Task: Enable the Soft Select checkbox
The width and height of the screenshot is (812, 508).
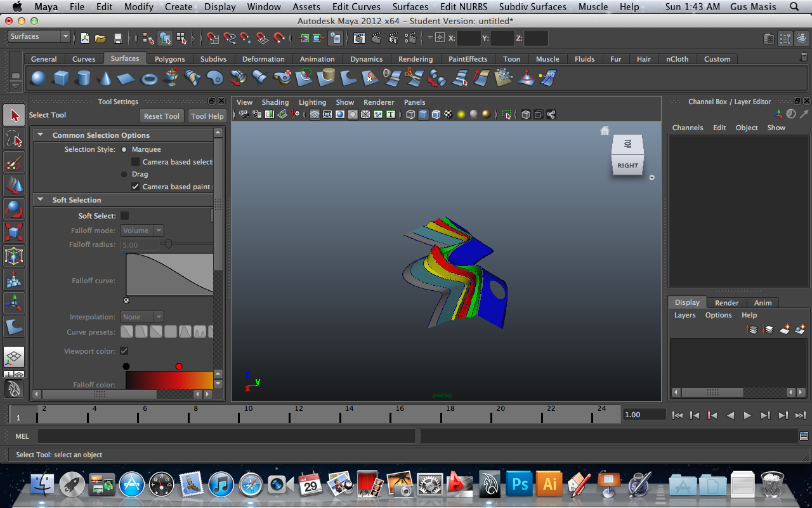Action: (124, 216)
